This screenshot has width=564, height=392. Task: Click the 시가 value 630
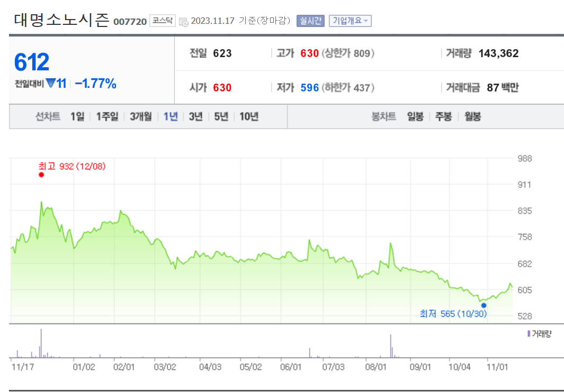point(222,88)
